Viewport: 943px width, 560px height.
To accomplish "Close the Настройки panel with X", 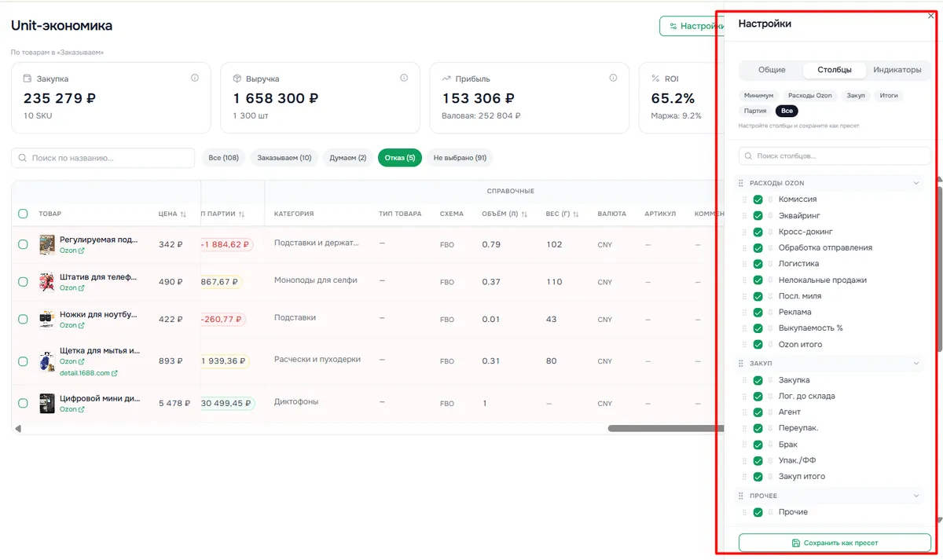I will [931, 16].
